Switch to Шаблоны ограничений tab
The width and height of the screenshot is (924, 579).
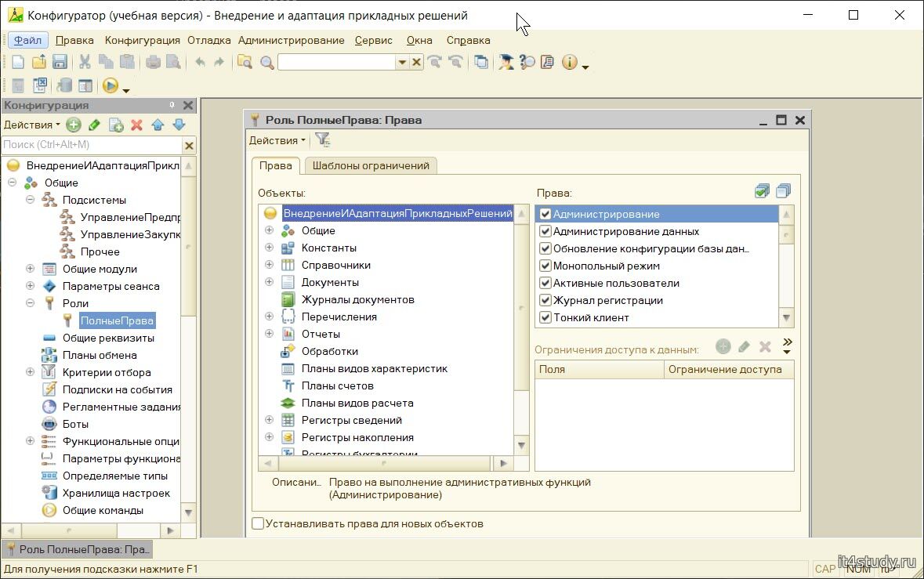371,165
